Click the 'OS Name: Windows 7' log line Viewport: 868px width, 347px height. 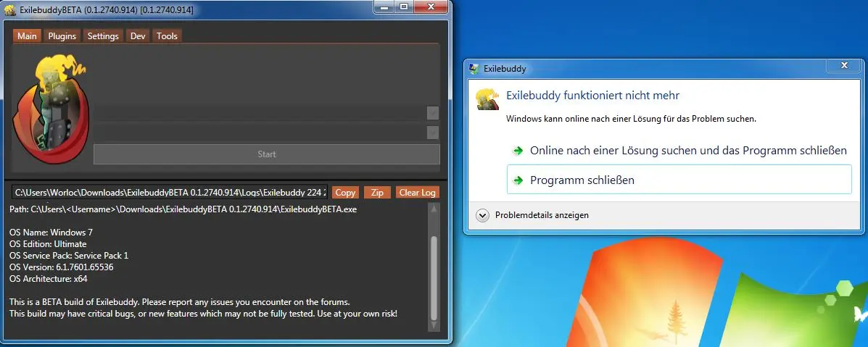coord(51,233)
